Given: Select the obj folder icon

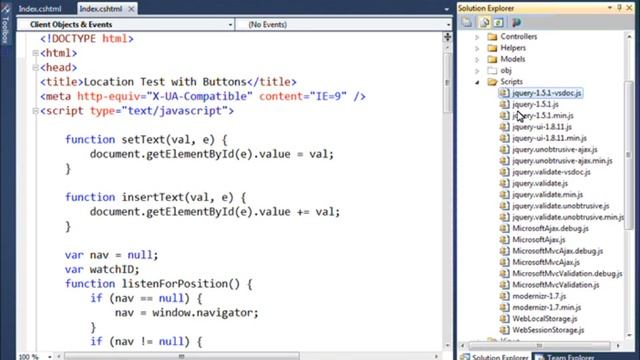Looking at the screenshot, I should [x=492, y=70].
